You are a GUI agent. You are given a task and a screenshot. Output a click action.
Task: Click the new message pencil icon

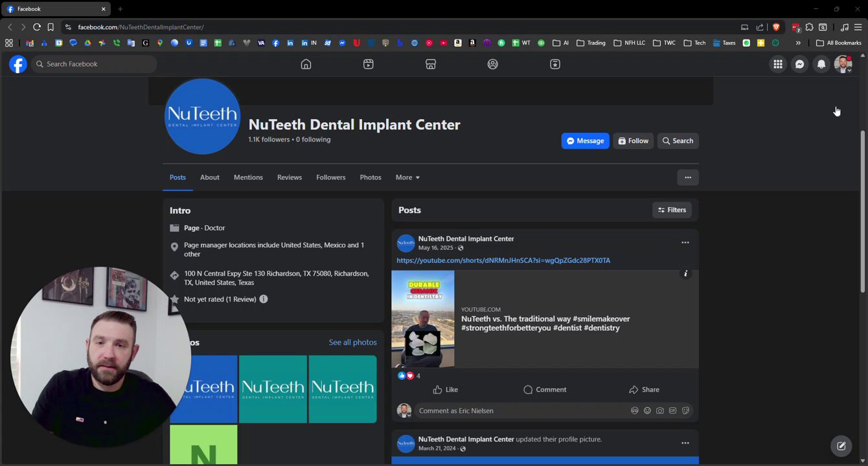pyautogui.click(x=841, y=446)
